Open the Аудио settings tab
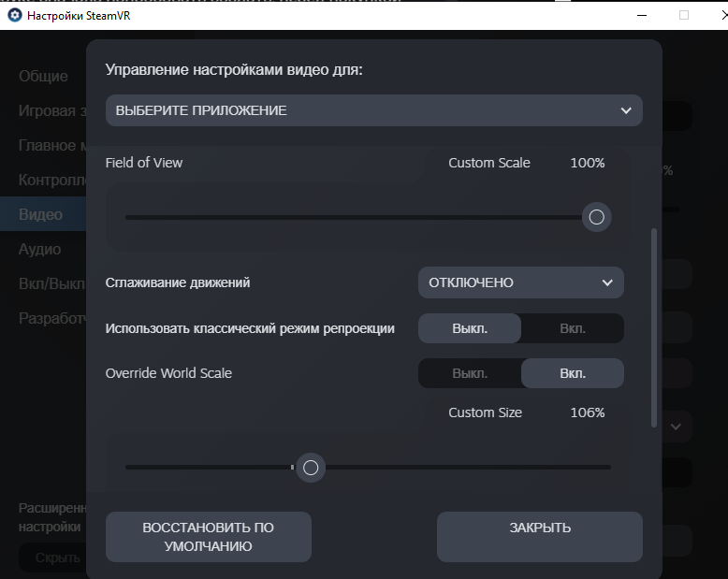The height and width of the screenshot is (579, 728). tap(40, 249)
